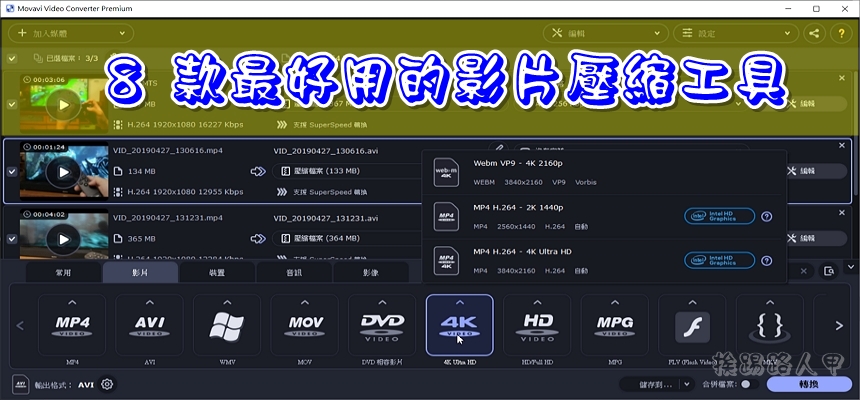Expand the HD/Full HD presets chevron
This screenshot has width=860, height=400.
click(537, 302)
